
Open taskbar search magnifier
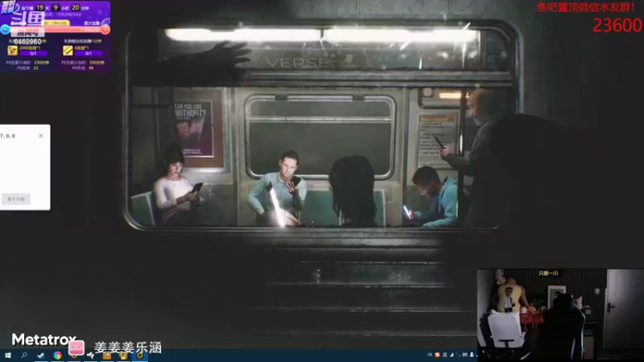tap(24, 356)
